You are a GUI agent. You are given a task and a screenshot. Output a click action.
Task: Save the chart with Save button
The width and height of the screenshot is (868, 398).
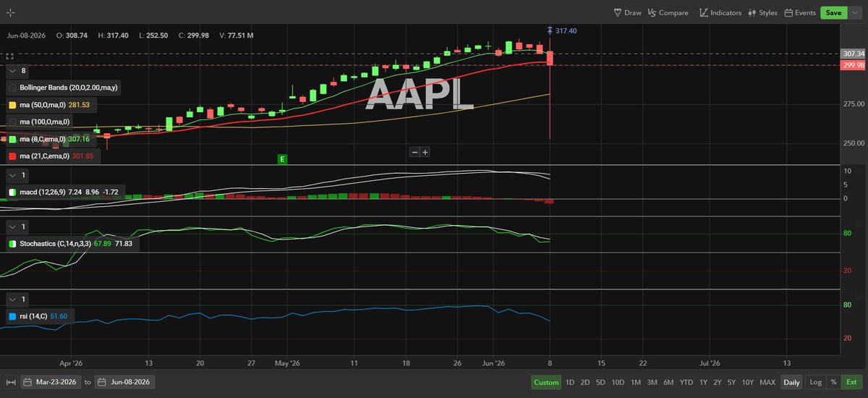pyautogui.click(x=833, y=12)
